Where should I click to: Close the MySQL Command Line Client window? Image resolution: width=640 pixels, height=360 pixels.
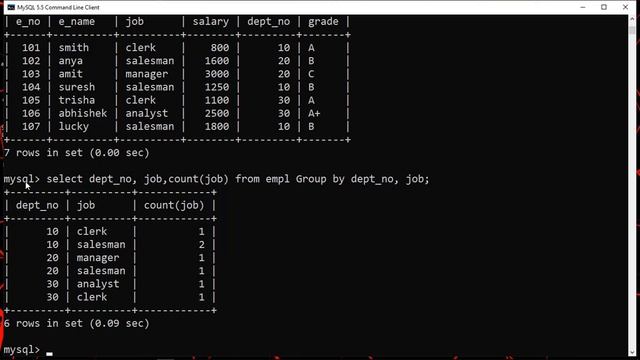click(625, 7)
